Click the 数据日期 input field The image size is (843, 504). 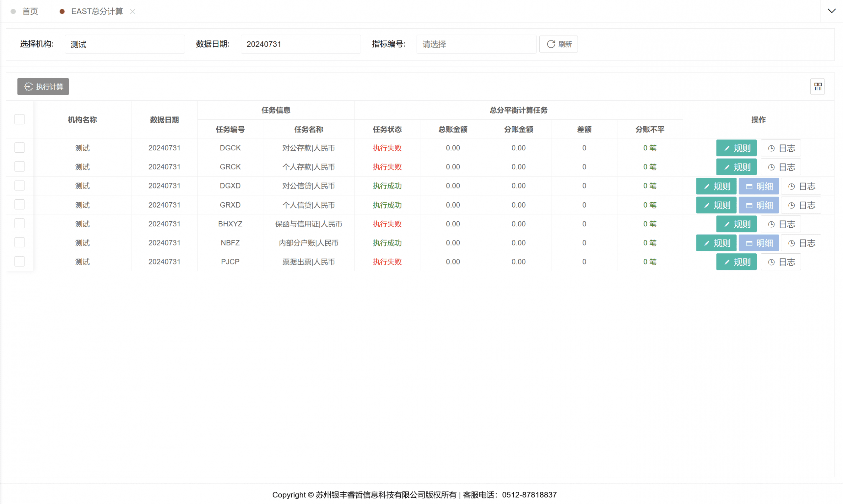click(301, 44)
